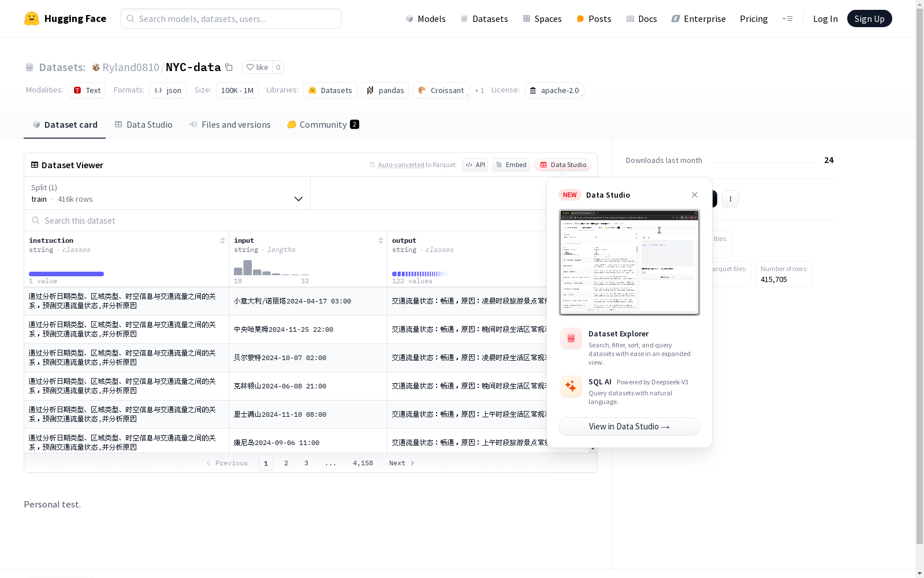
Task: Click the Hugging Face logo
Action: (x=65, y=18)
